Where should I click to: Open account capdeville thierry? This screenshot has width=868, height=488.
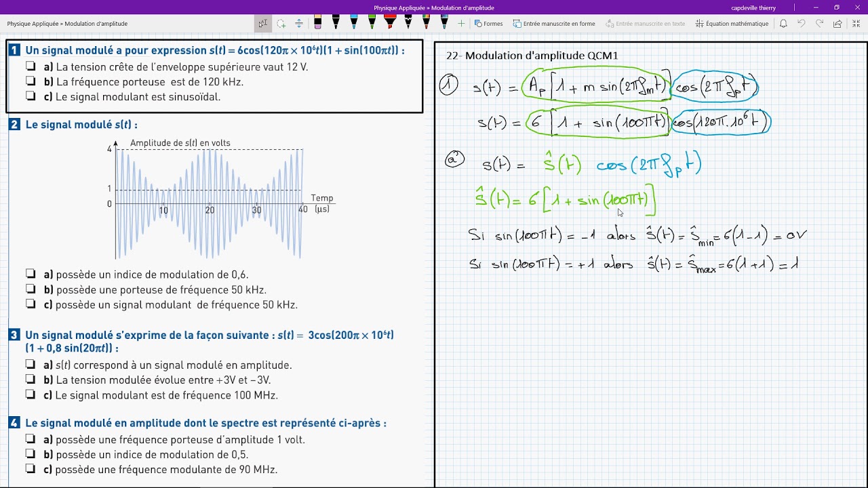pos(753,8)
